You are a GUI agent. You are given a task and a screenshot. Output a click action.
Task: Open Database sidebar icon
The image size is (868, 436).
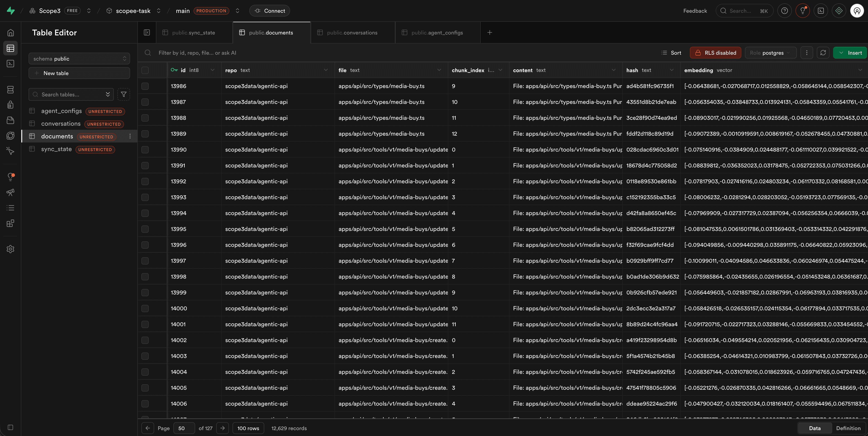pyautogui.click(x=10, y=89)
